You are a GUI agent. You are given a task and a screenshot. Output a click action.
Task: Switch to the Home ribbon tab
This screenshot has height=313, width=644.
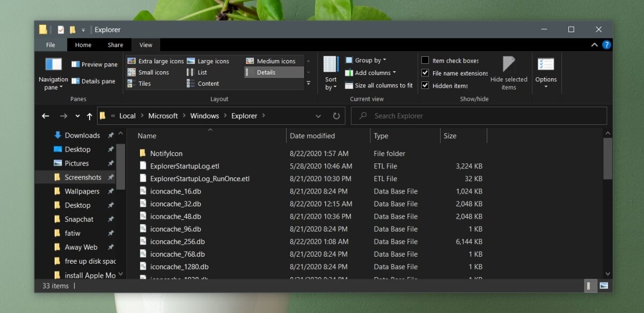tap(83, 45)
